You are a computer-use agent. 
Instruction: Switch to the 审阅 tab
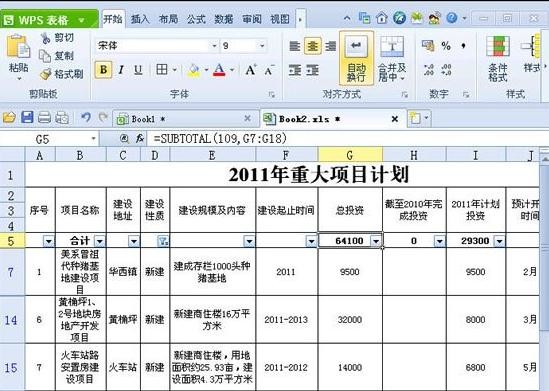tap(252, 19)
